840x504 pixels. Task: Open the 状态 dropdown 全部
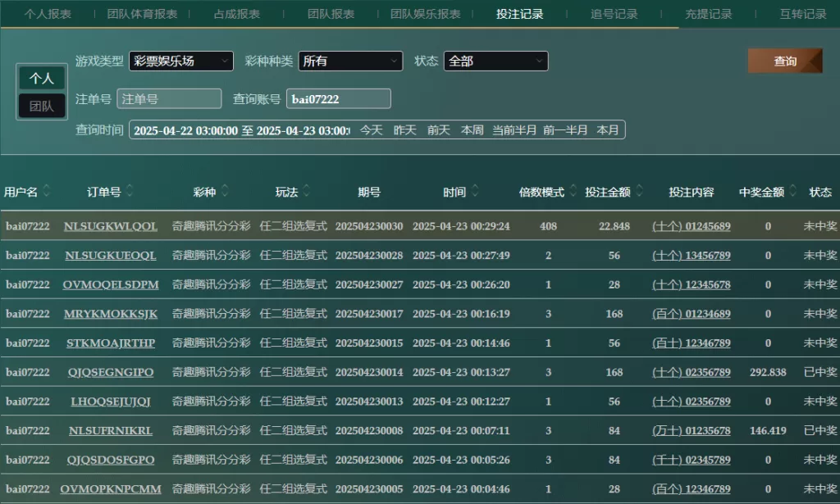(x=495, y=61)
